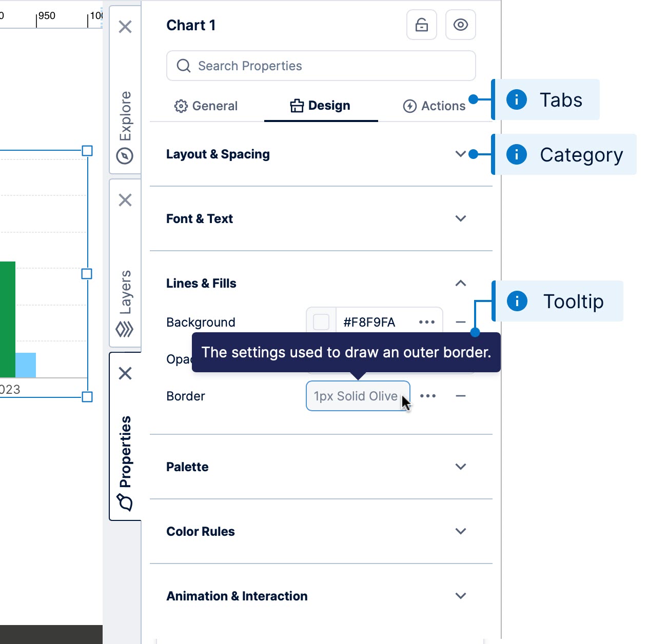Close the Explore panel tab
Viewport: 667px width, 644px height.
[125, 27]
